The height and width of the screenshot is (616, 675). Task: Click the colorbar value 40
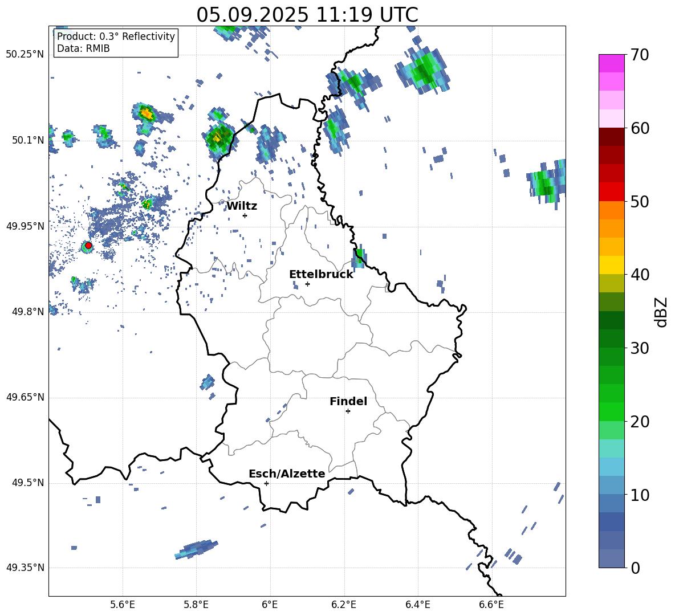pos(640,275)
